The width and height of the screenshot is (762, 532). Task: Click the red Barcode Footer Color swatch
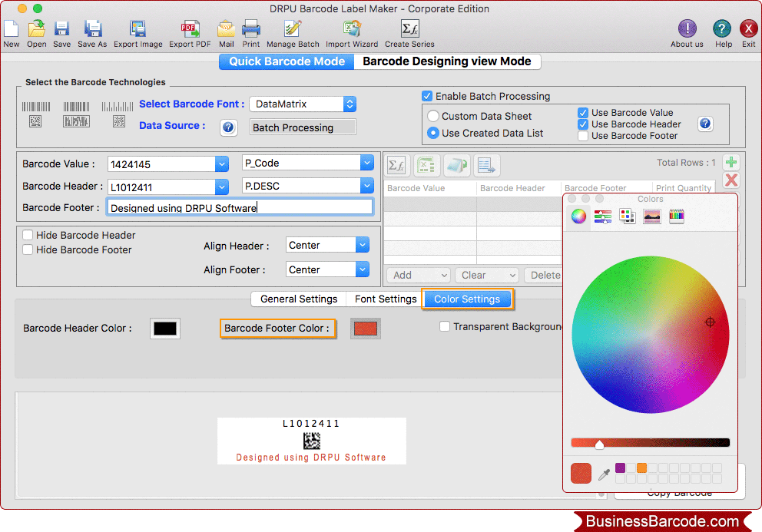click(366, 329)
